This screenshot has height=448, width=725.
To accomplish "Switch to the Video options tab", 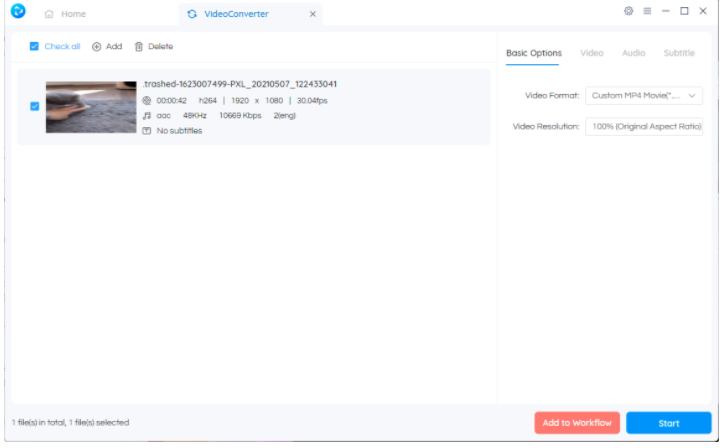I will pyautogui.click(x=592, y=53).
